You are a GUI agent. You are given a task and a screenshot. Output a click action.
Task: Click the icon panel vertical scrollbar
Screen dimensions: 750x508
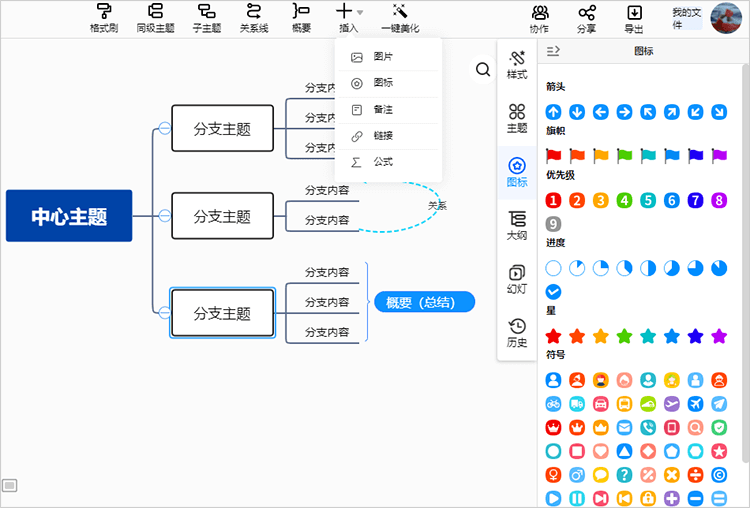746,263
